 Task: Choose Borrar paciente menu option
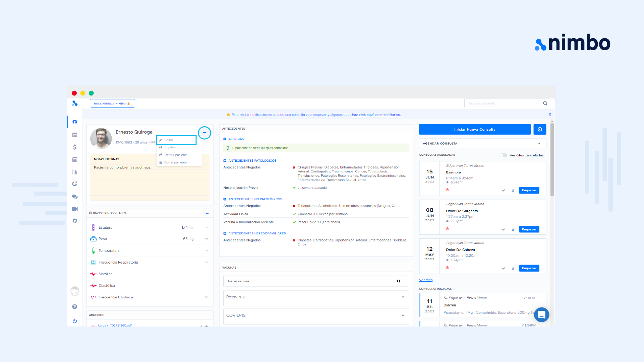175,162
